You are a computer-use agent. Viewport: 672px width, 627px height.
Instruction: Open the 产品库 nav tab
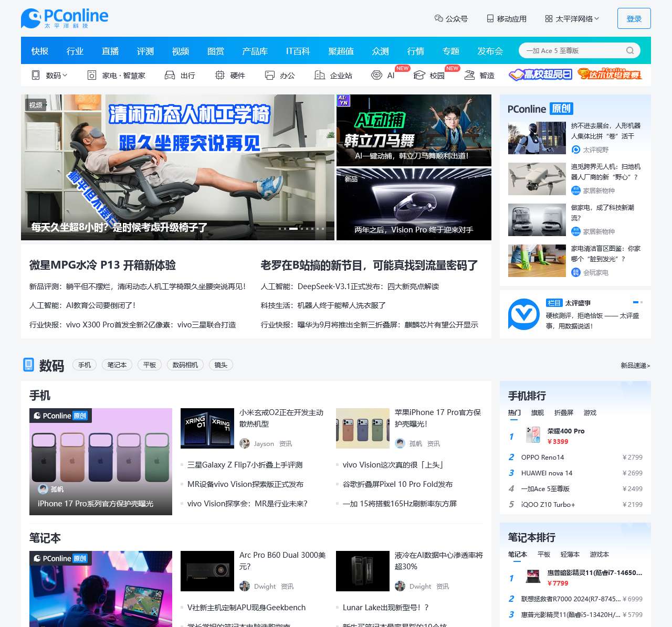255,51
